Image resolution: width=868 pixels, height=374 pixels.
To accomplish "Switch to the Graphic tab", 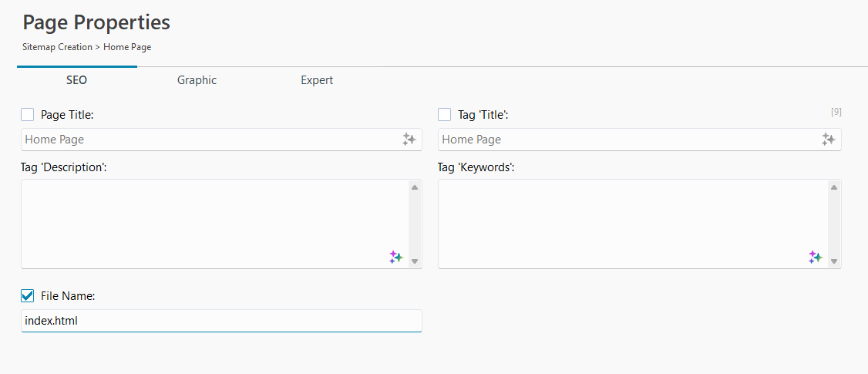I will click(x=197, y=80).
